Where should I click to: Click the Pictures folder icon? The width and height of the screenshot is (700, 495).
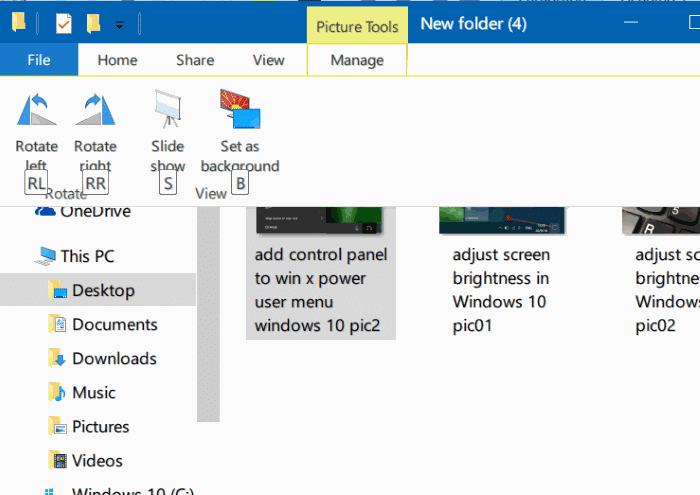[x=57, y=426]
